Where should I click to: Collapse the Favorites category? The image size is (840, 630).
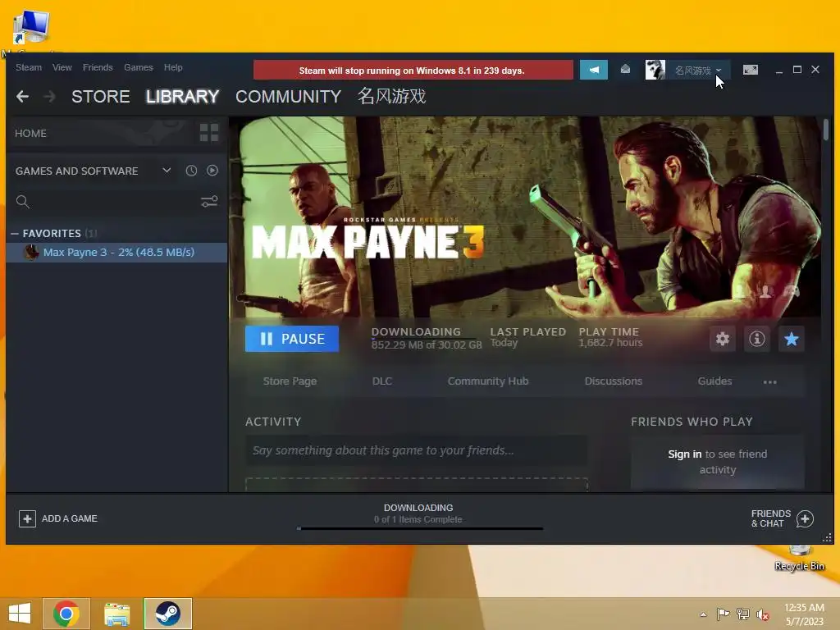tap(15, 234)
